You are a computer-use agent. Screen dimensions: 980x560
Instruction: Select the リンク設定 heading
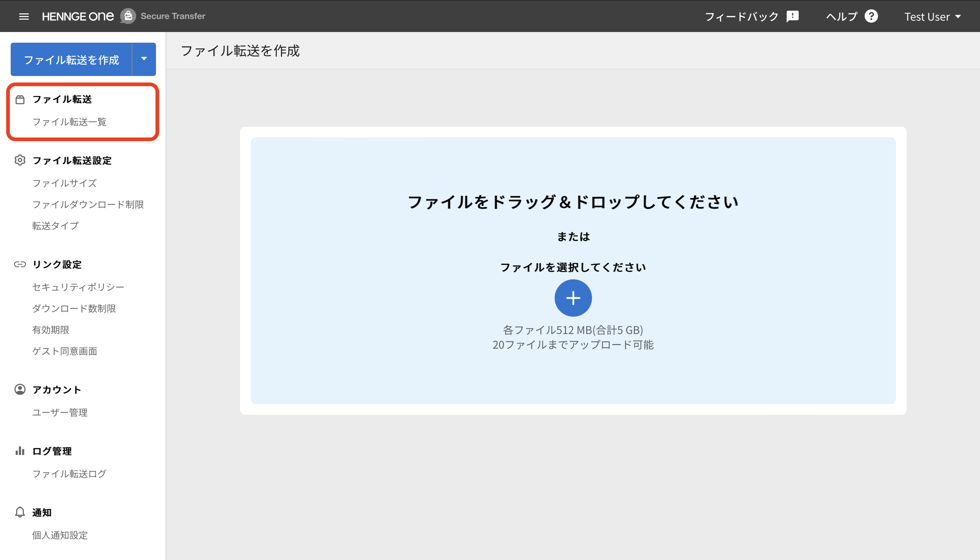pos(57,264)
